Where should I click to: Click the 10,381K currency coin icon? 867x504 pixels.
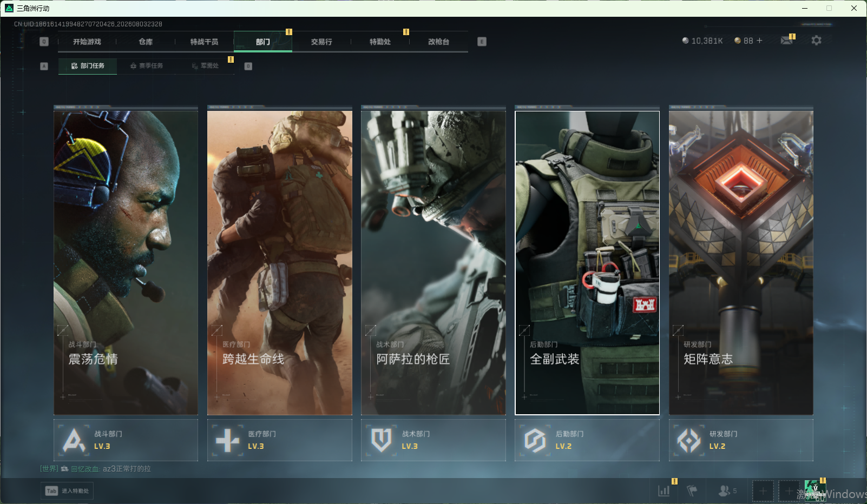tap(685, 41)
